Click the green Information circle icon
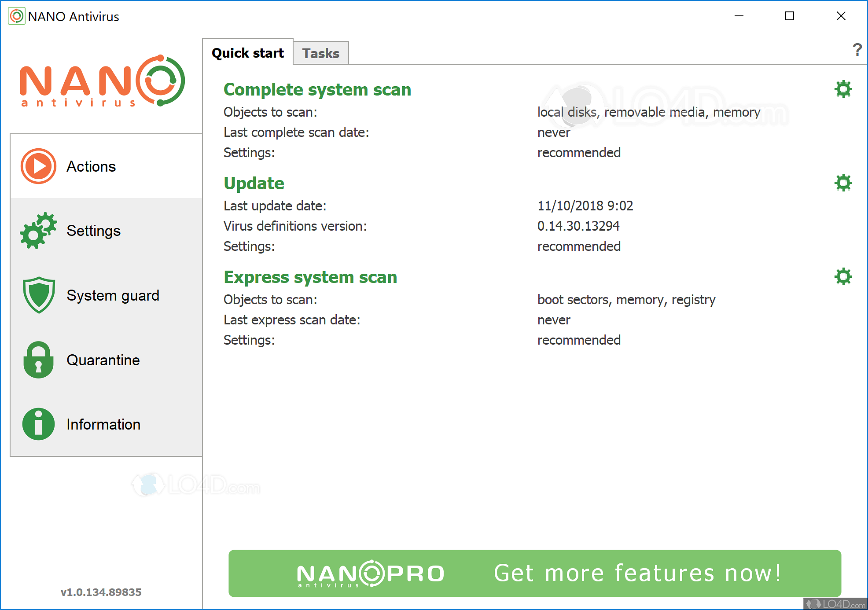The image size is (868, 610). point(39,424)
